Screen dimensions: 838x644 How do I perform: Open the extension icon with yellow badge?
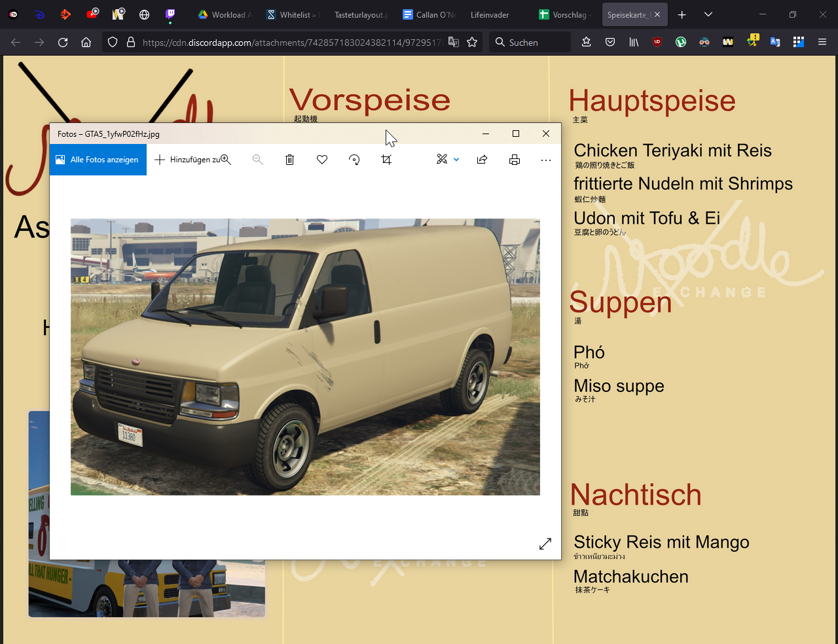pyautogui.click(x=752, y=41)
